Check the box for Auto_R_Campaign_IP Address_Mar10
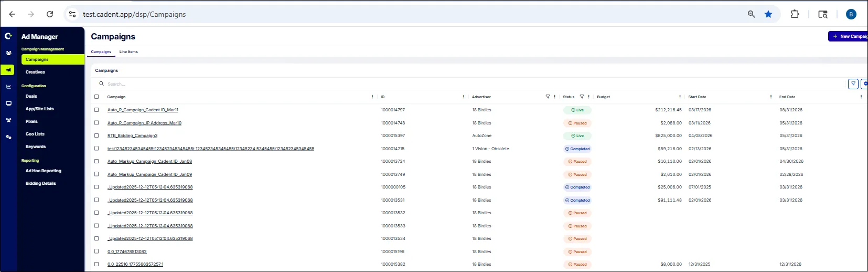868x272 pixels. 97,123
